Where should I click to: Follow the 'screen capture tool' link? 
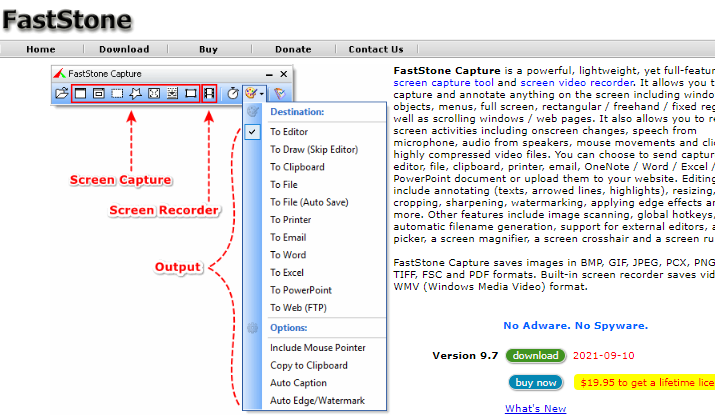coord(443,83)
